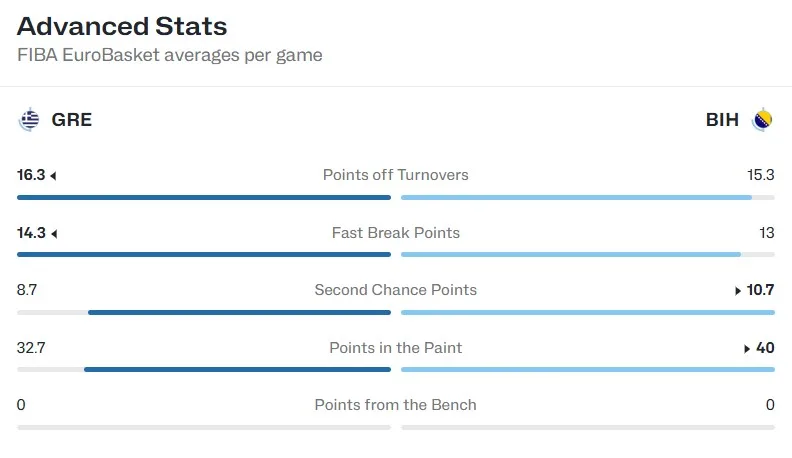Image resolution: width=792 pixels, height=458 pixels.
Task: Click the Points off Turnovers label
Action: coord(395,175)
